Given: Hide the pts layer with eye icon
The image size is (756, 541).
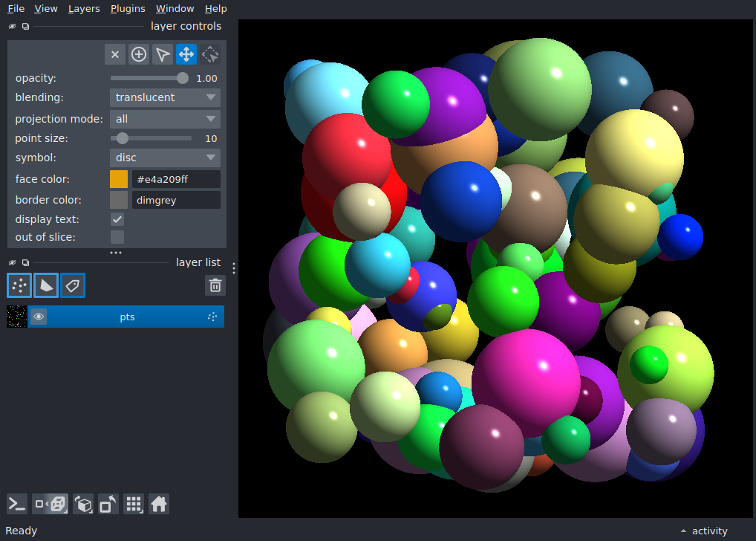Looking at the screenshot, I should tap(39, 317).
